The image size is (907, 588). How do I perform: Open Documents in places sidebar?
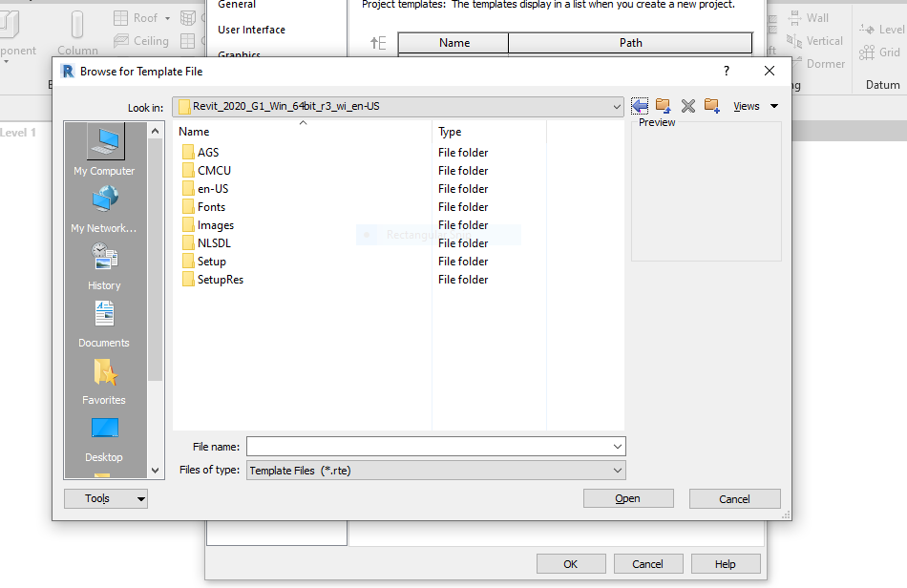coord(105,324)
